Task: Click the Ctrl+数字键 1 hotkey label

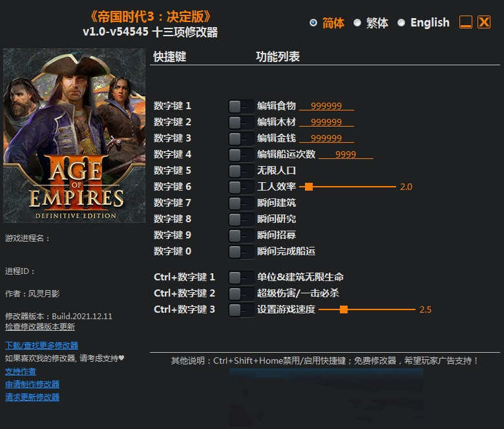Action: (184, 277)
